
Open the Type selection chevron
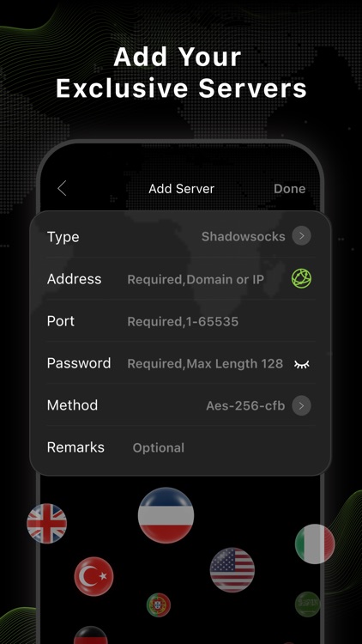[x=301, y=236]
